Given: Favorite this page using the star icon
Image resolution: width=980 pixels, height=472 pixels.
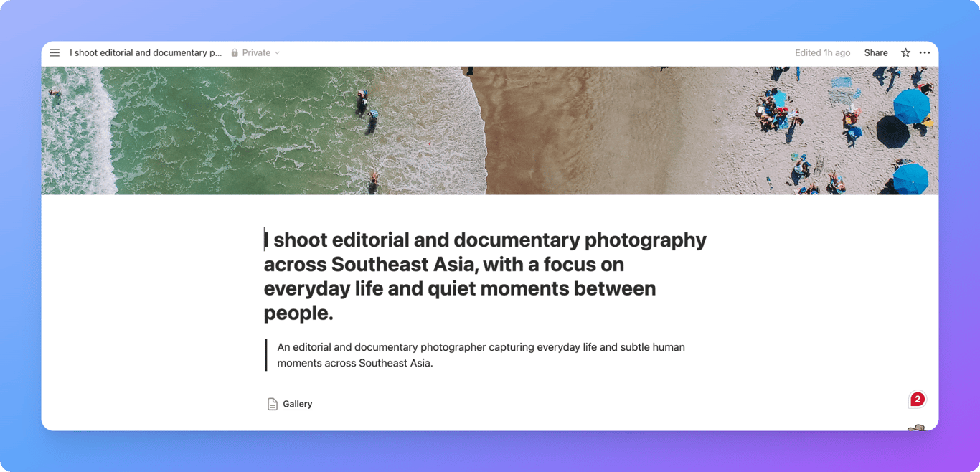Looking at the screenshot, I should point(905,52).
